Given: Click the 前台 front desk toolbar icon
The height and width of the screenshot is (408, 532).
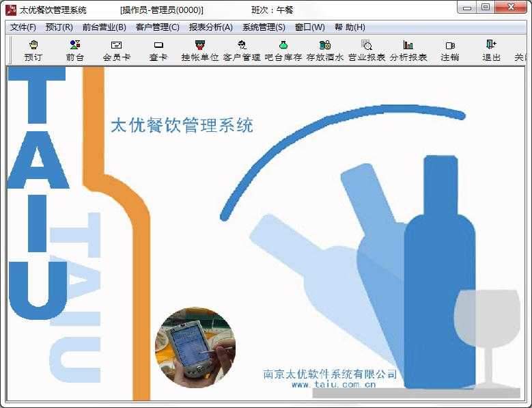Looking at the screenshot, I should tap(74, 51).
